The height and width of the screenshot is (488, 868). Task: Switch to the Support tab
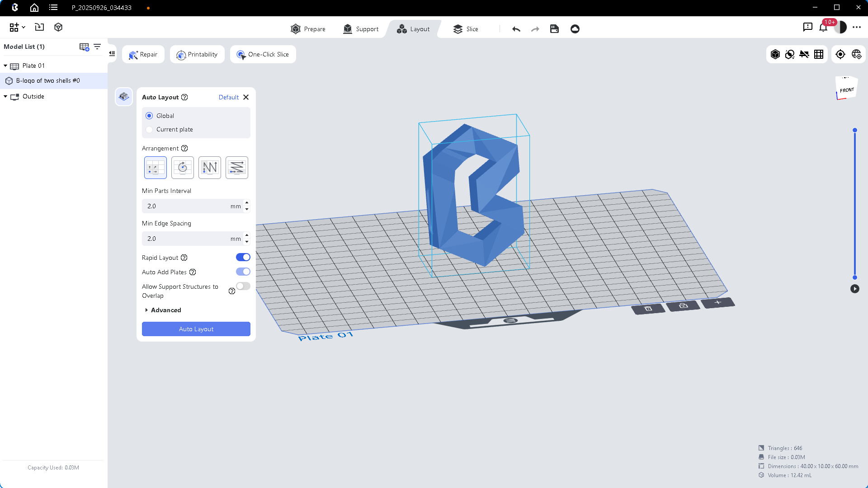pos(361,29)
